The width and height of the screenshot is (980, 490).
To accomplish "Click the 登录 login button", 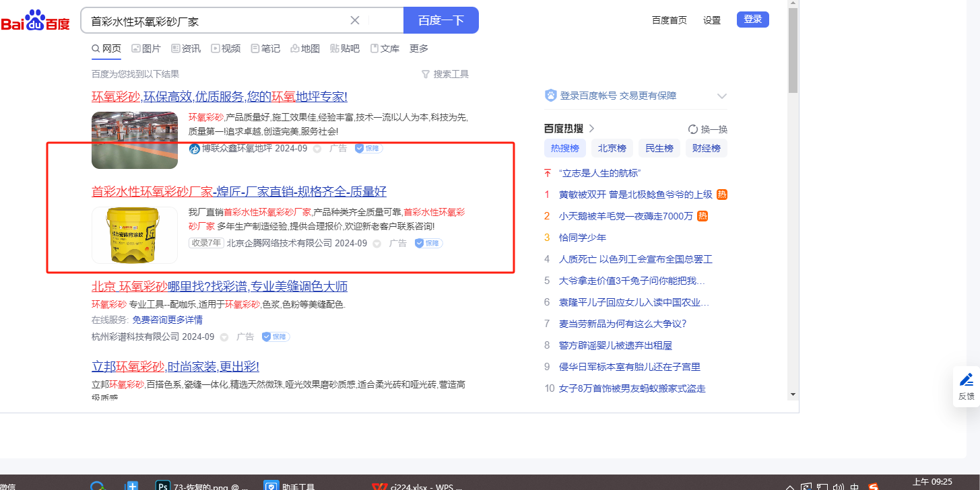I will tap(753, 20).
